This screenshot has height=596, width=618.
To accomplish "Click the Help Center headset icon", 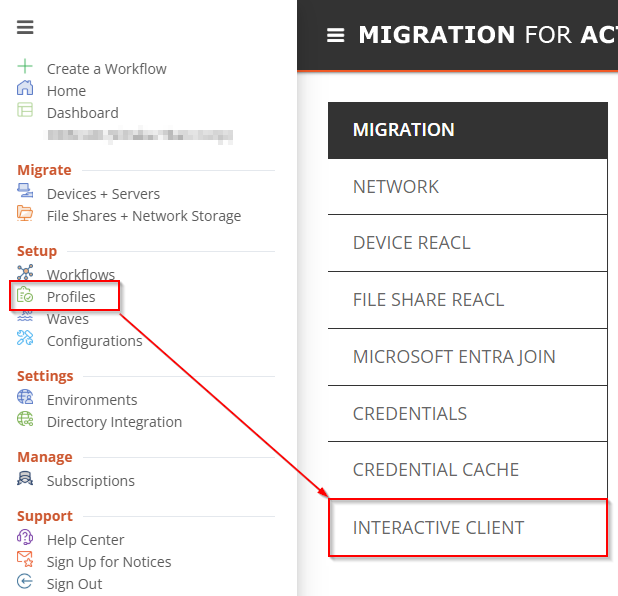I will [x=25, y=538].
